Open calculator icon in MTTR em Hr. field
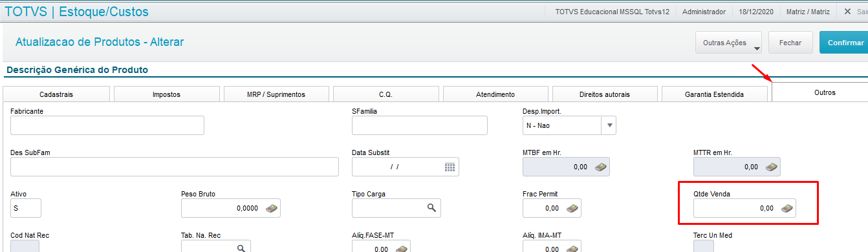Screen dimensions: 868x252 tap(772, 167)
